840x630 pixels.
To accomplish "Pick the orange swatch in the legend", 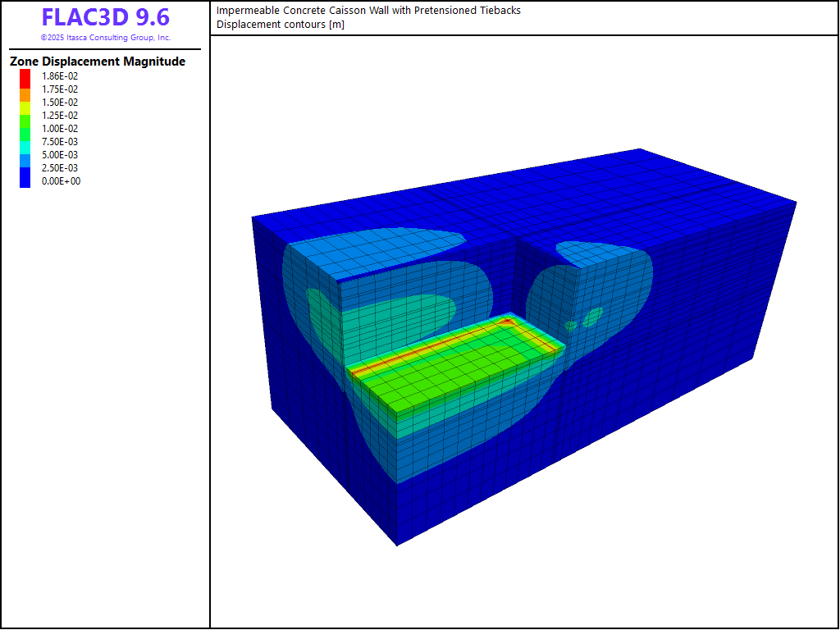I will click(x=25, y=95).
